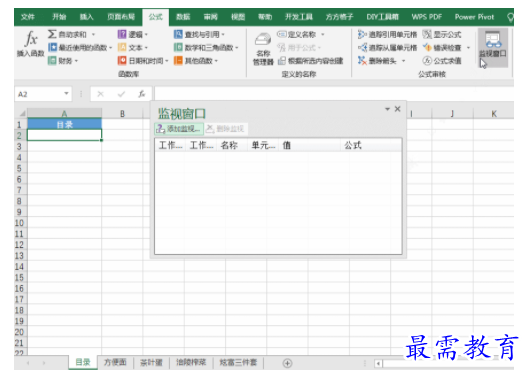Toggle the Watch Window (监视窗口) button
The image size is (527, 379).
click(493, 47)
